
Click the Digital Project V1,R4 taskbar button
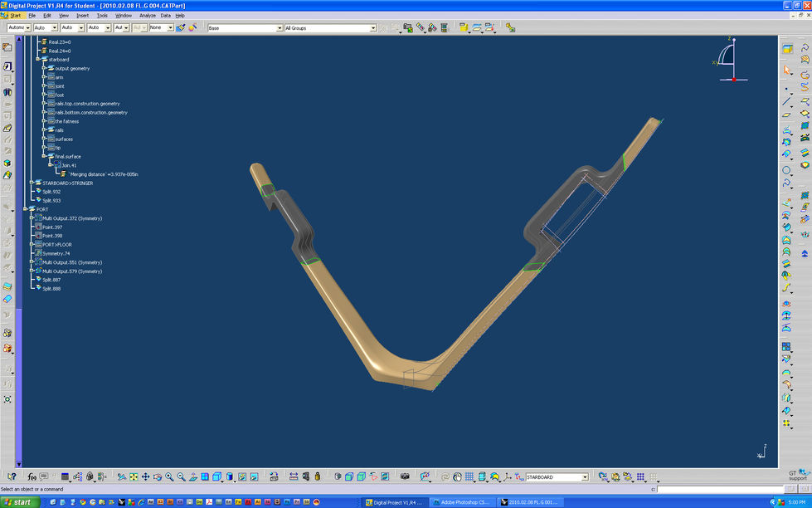coord(395,502)
